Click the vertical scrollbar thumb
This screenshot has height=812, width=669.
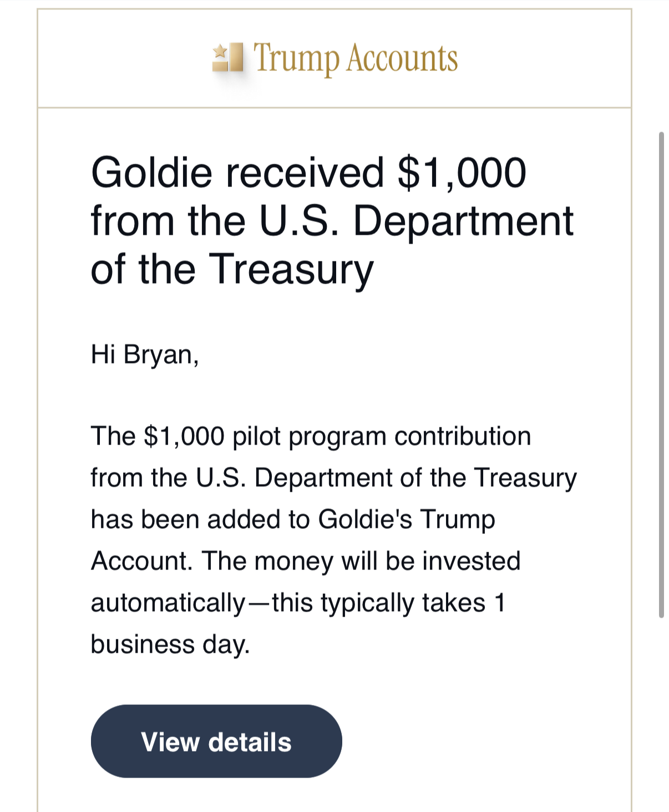click(661, 375)
